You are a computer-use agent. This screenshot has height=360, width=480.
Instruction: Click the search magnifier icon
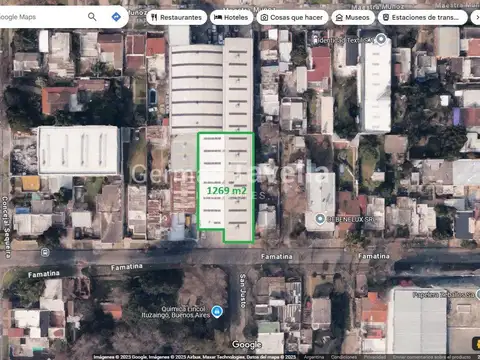point(92,17)
